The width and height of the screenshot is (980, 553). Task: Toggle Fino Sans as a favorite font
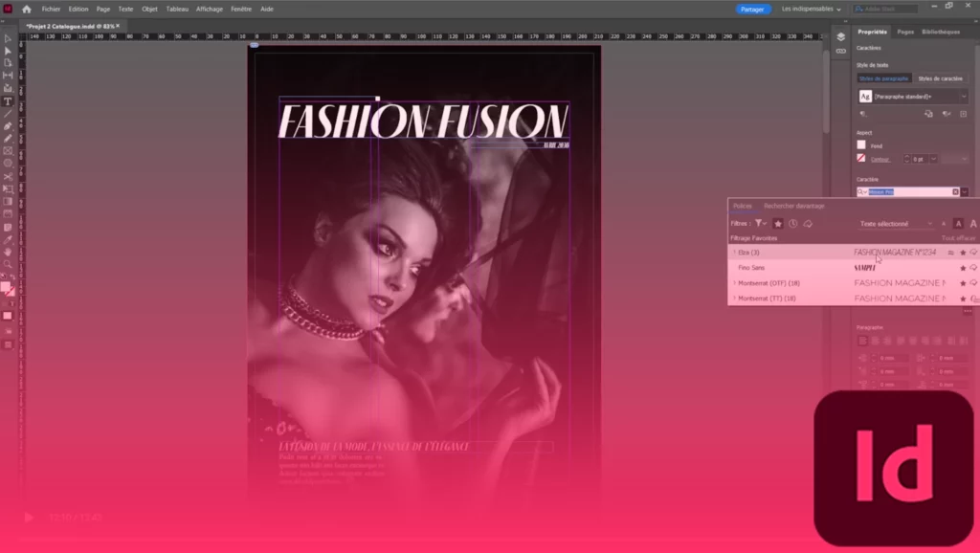coord(963,268)
